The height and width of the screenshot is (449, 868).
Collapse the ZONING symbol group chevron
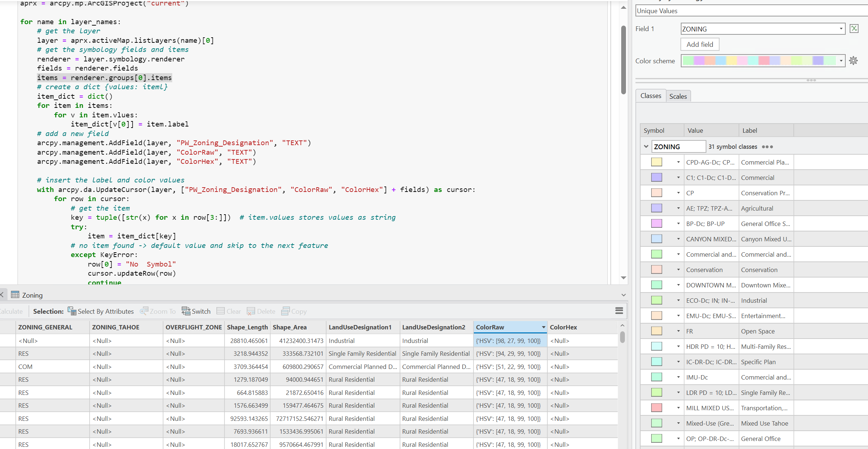(646, 146)
